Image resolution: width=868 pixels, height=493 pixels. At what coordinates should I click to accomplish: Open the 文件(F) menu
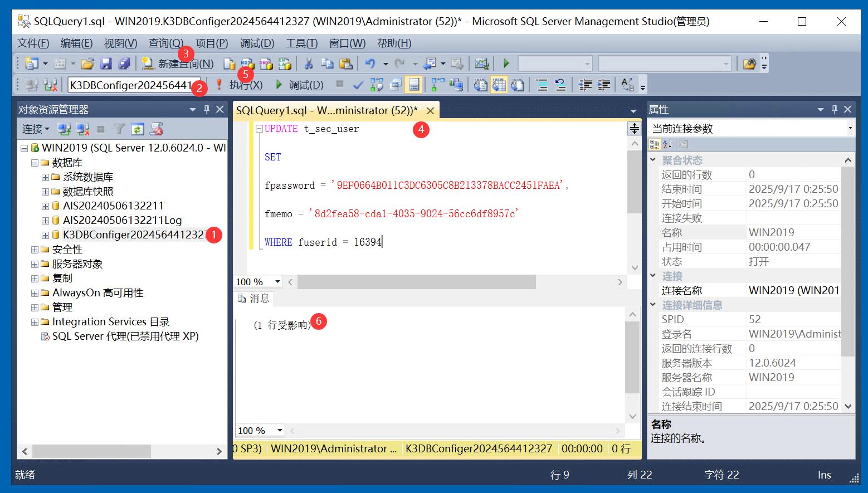point(33,43)
